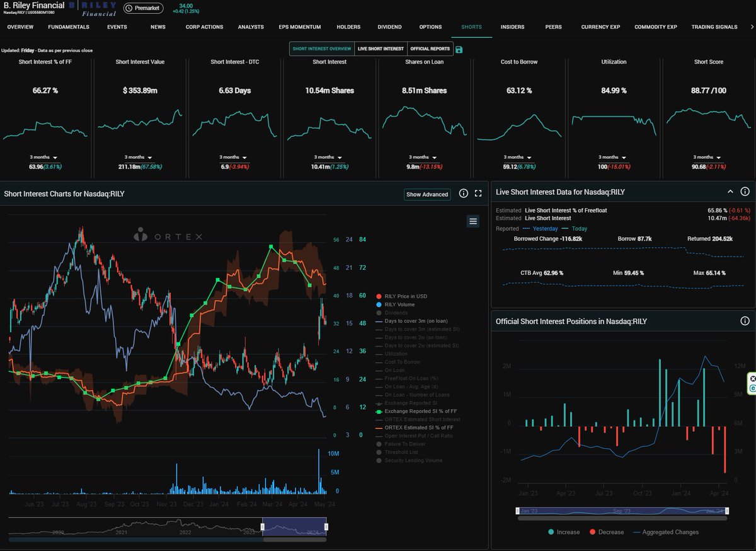Open 3 months dropdown under Utilization

(x=614, y=157)
